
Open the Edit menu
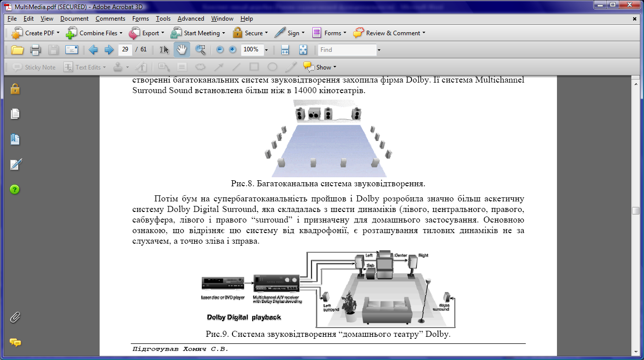point(29,19)
